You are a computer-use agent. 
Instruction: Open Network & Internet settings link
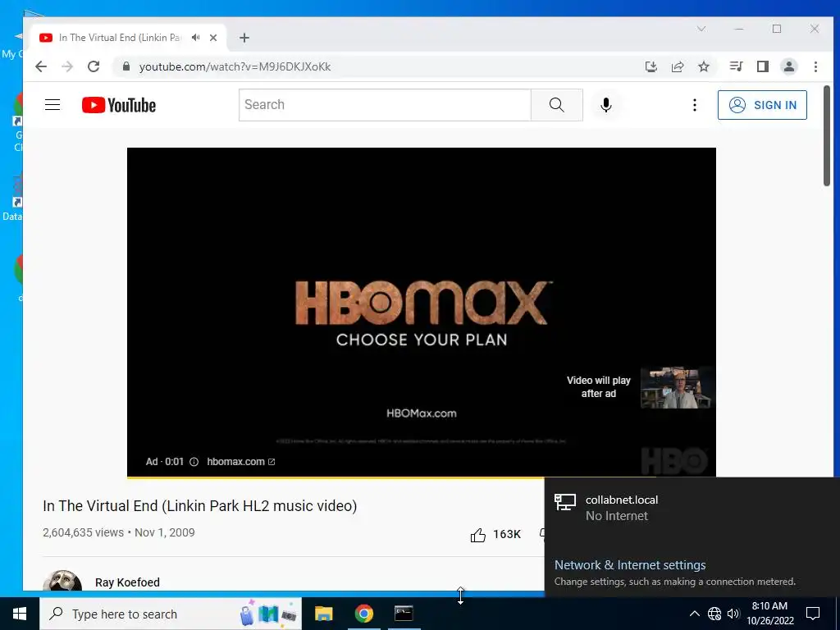[630, 564]
